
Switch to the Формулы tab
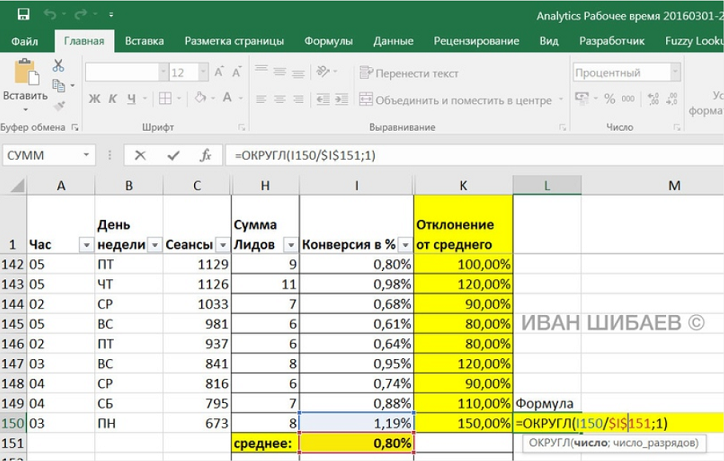point(328,41)
